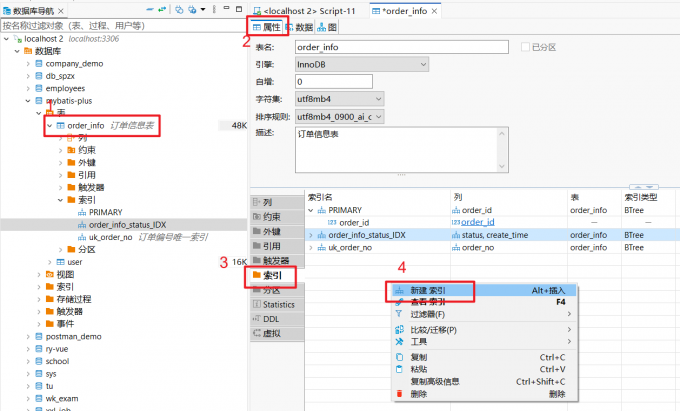Click the order_id link in column cell
Viewport: 680px width, 411px height.
[x=477, y=222]
